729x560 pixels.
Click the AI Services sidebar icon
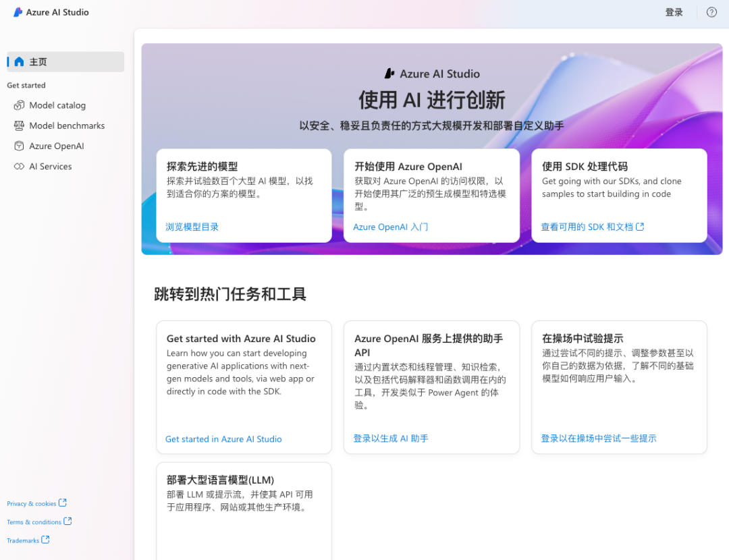(19, 167)
